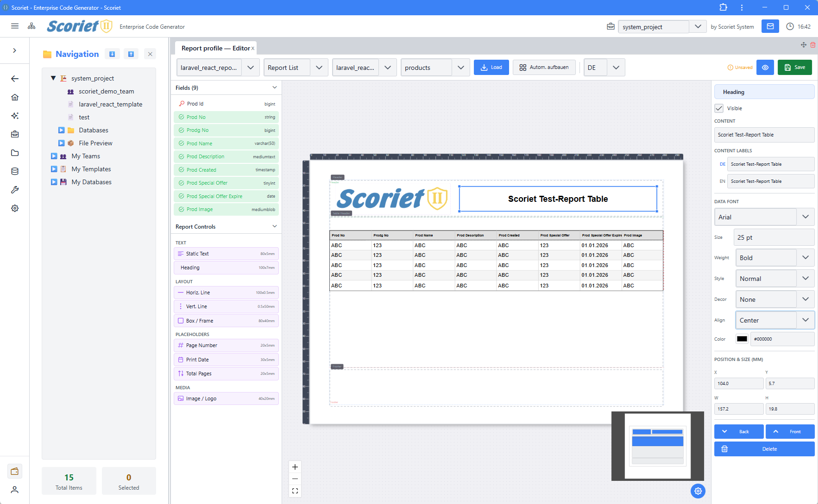Click the Autom. aufbauen button
Viewport: 818px width, 504px height.
544,68
